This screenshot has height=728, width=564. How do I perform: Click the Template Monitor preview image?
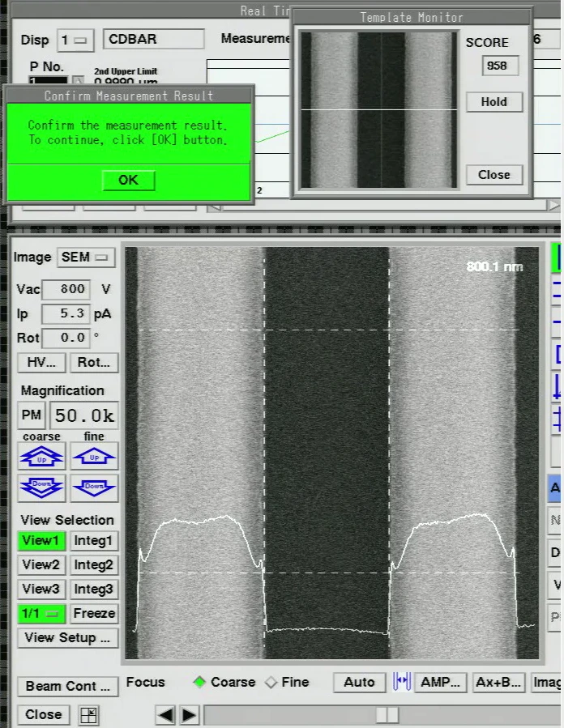378,109
